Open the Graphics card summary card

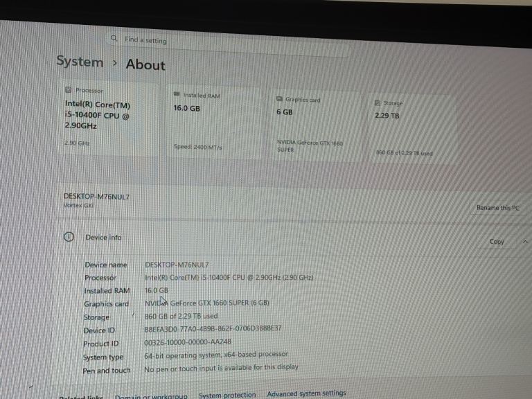tap(315, 125)
